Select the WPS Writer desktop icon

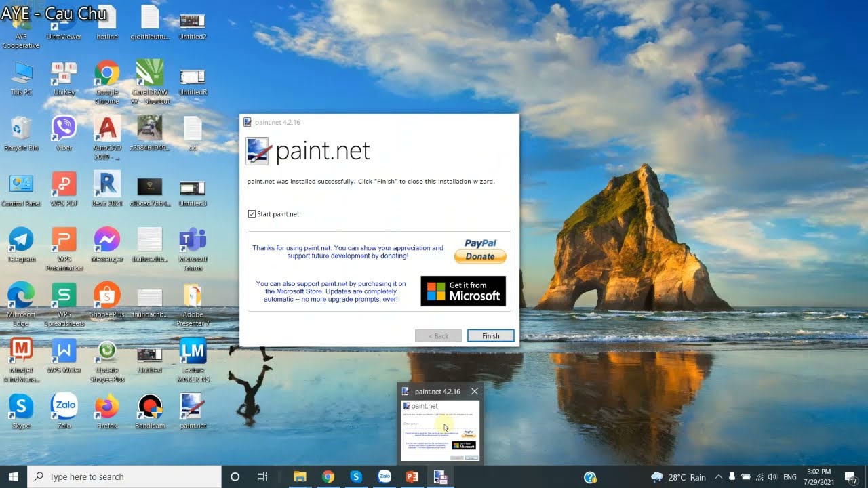coord(64,356)
